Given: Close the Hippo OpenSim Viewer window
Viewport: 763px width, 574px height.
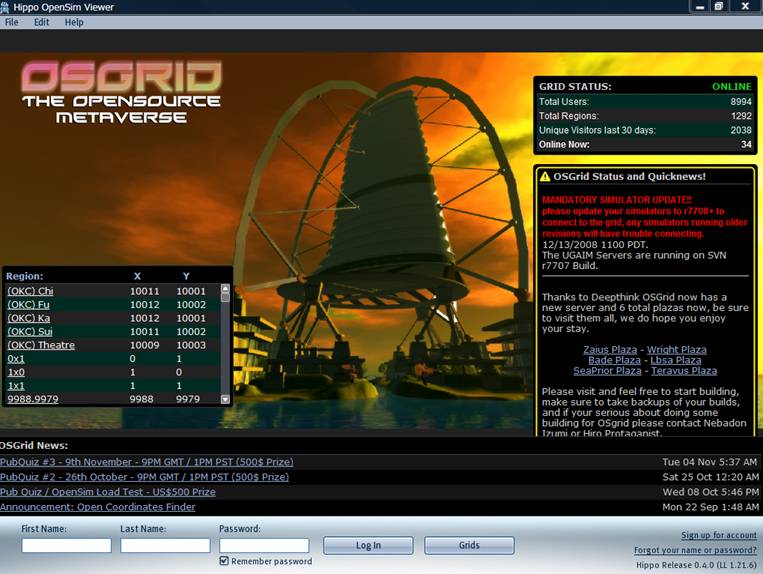Looking at the screenshot, I should click(x=745, y=6).
